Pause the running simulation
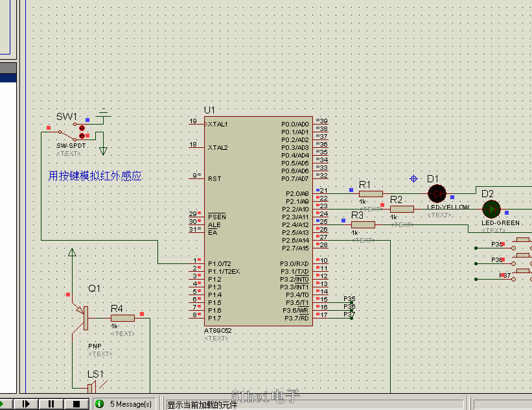The height and width of the screenshot is (410, 532). pyautogui.click(x=51, y=404)
